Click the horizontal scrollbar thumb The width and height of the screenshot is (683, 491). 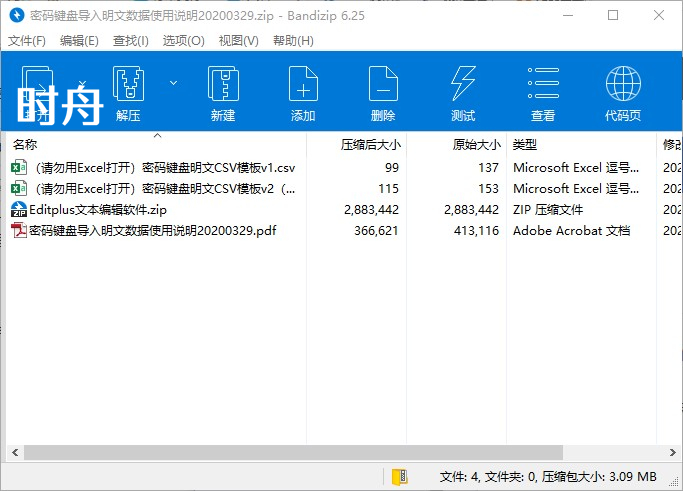(293, 453)
